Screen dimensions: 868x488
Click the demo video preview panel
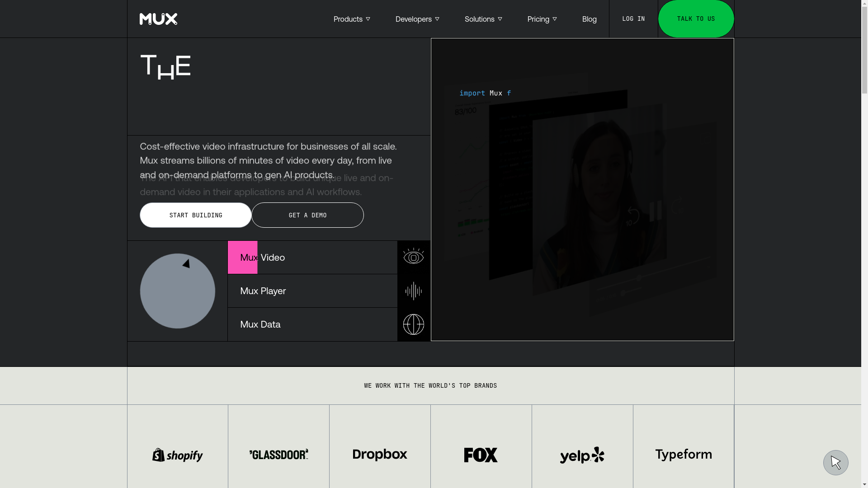pos(582,190)
